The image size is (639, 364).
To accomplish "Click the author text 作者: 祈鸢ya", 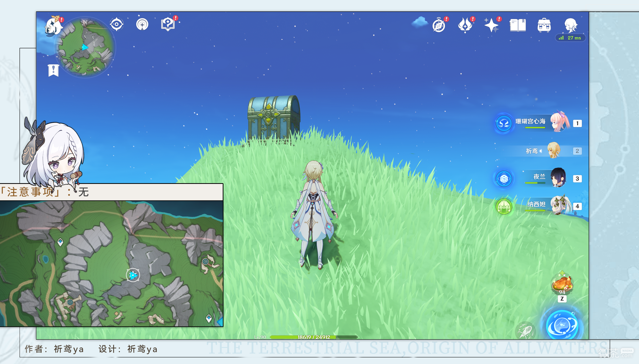I will point(54,349).
